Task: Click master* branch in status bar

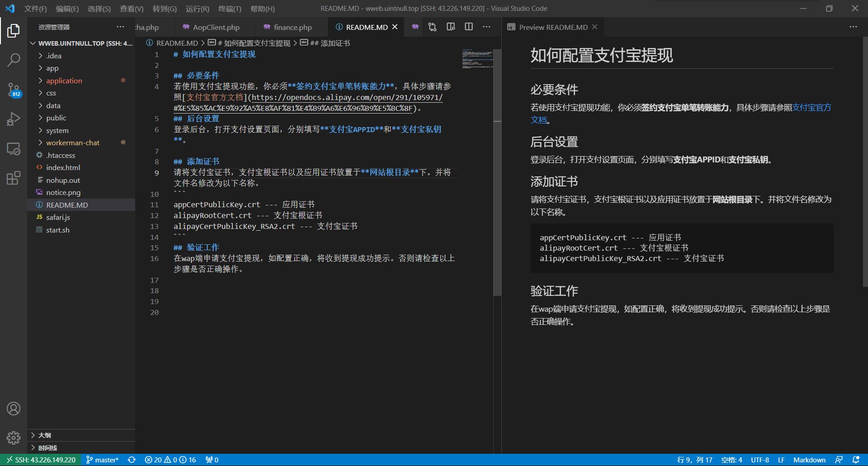Action: pos(102,460)
